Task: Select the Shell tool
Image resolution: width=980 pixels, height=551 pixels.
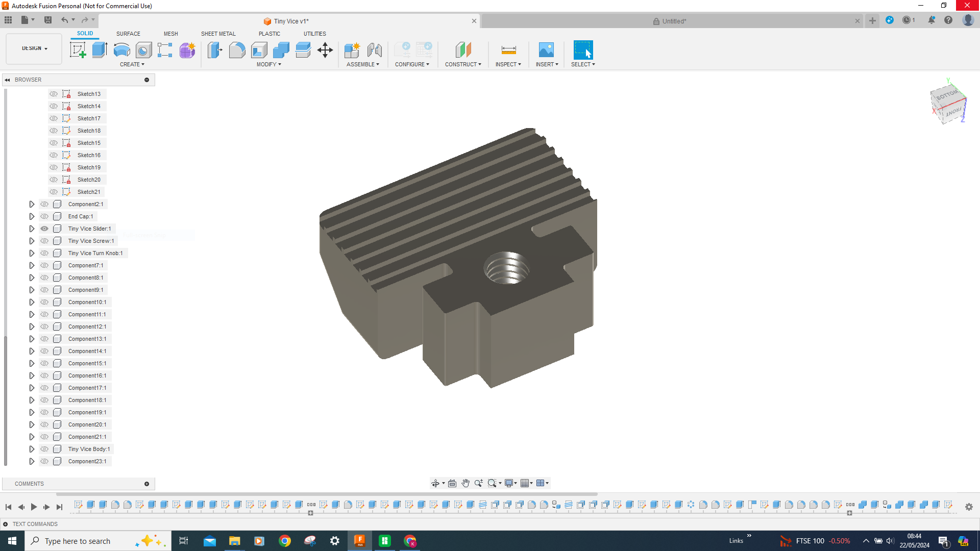Action: tap(259, 50)
